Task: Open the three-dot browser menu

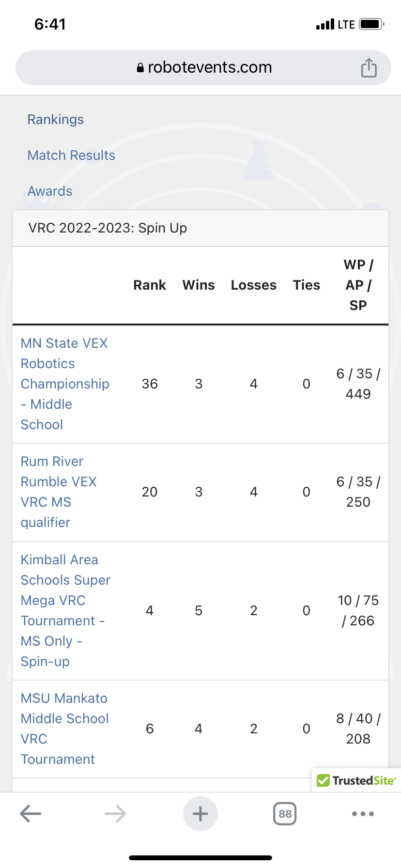Action: pos(363,814)
